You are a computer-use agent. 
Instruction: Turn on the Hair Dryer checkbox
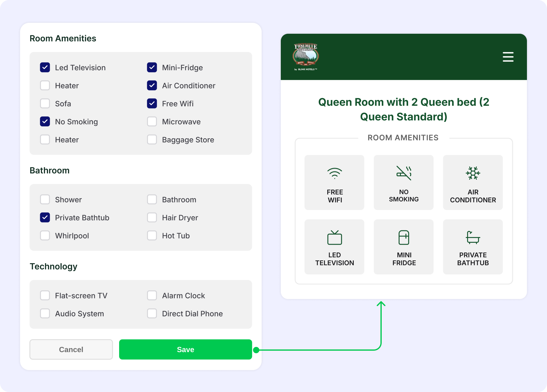[152, 217]
